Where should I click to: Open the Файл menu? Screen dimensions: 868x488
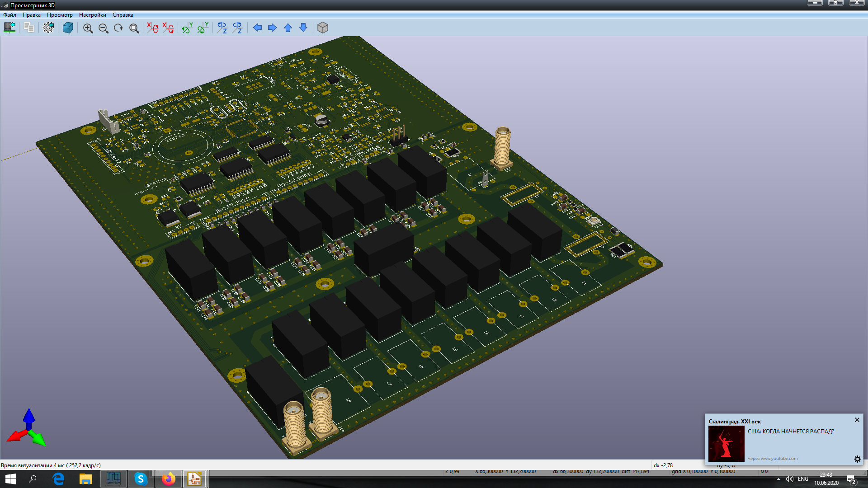(9, 15)
